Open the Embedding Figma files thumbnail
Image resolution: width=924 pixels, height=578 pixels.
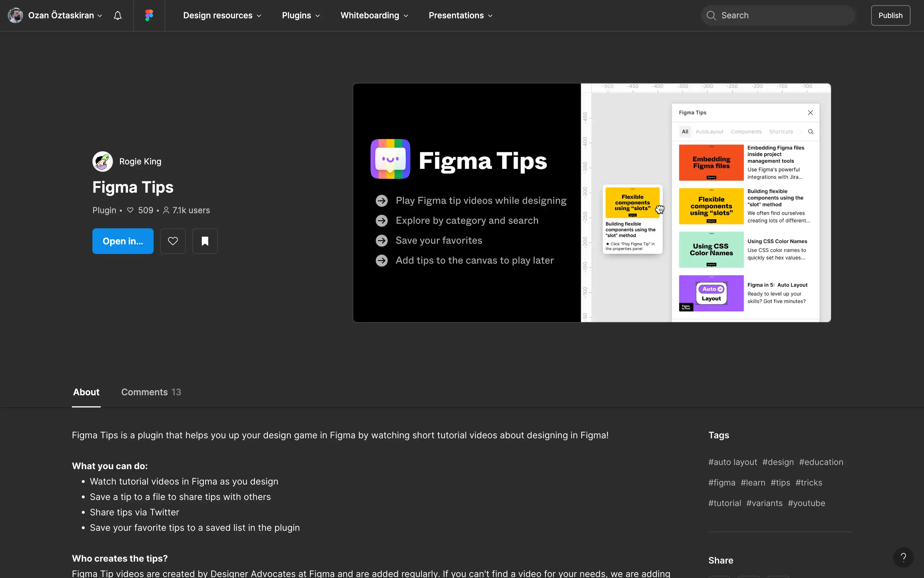(711, 162)
